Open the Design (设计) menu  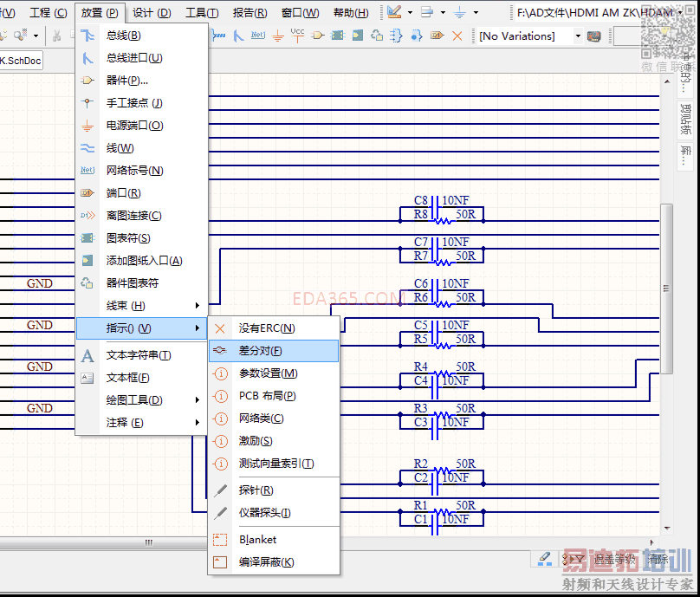point(152,13)
